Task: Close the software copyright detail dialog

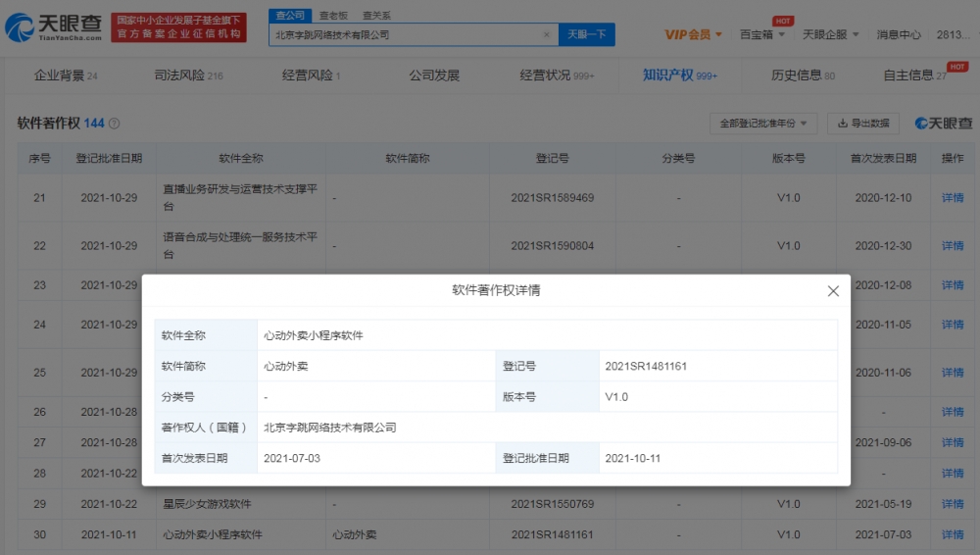Action: coord(833,291)
